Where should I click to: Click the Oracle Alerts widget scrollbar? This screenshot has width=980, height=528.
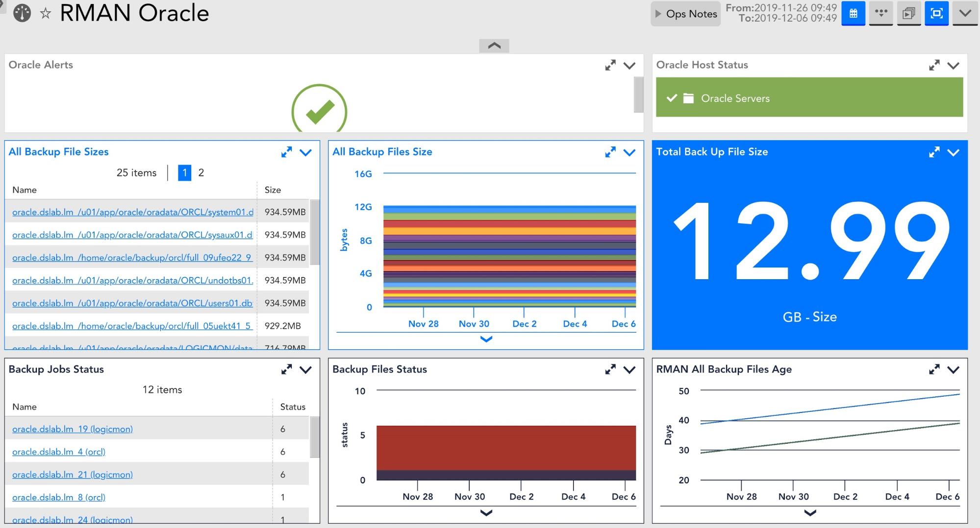[638, 95]
